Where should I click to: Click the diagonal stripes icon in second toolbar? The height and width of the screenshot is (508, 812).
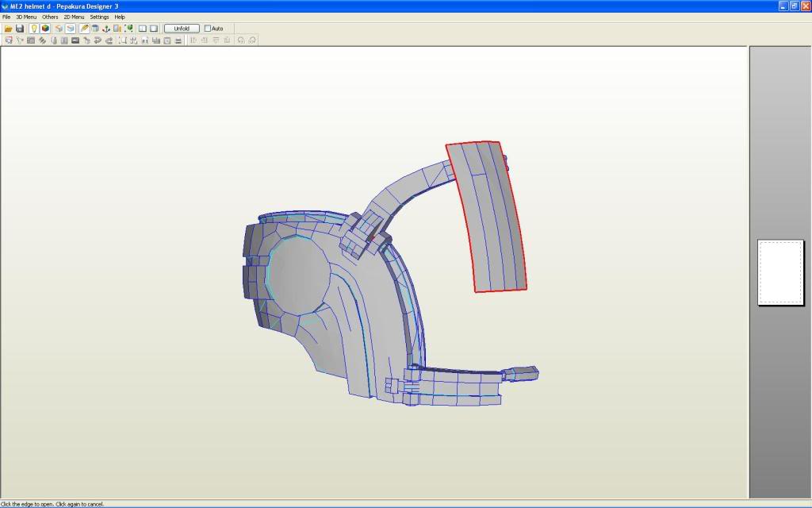42,40
